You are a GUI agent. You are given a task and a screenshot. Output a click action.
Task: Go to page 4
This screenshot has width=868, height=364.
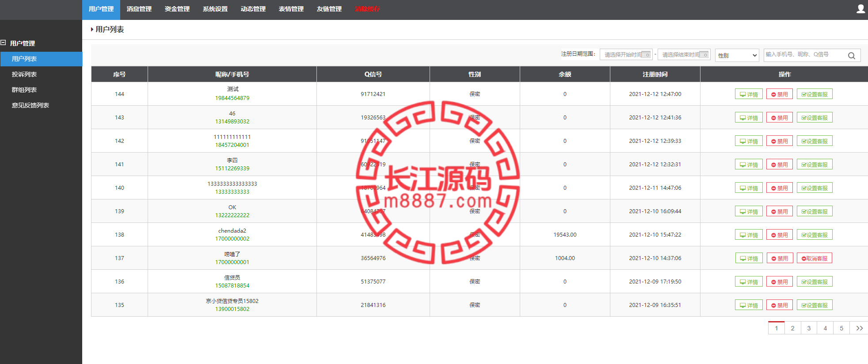825,328
